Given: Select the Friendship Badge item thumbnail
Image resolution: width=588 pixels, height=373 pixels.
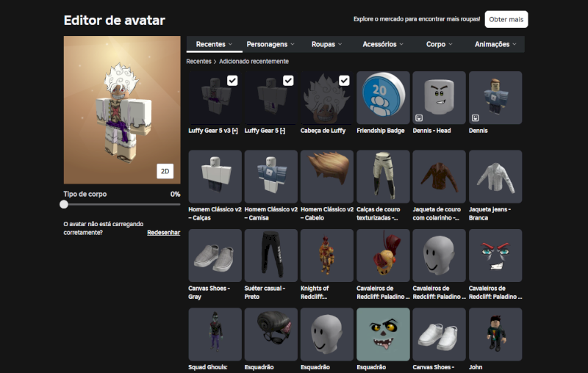Looking at the screenshot, I should (383, 98).
